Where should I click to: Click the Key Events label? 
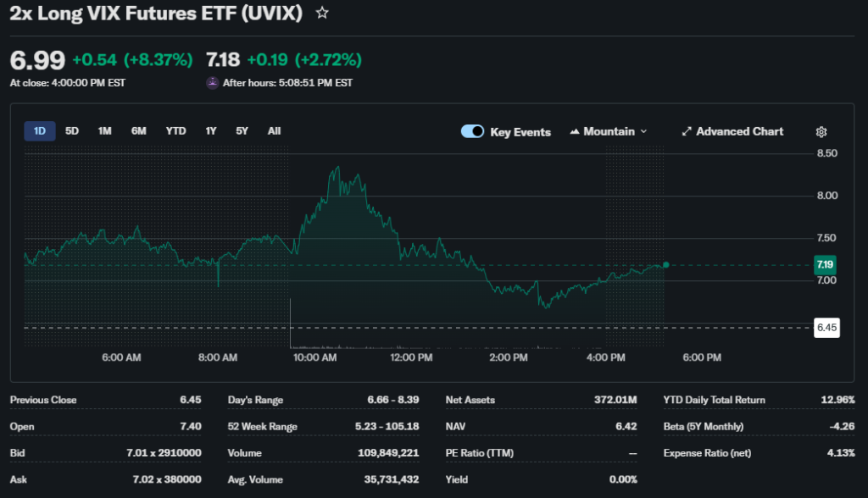(520, 132)
